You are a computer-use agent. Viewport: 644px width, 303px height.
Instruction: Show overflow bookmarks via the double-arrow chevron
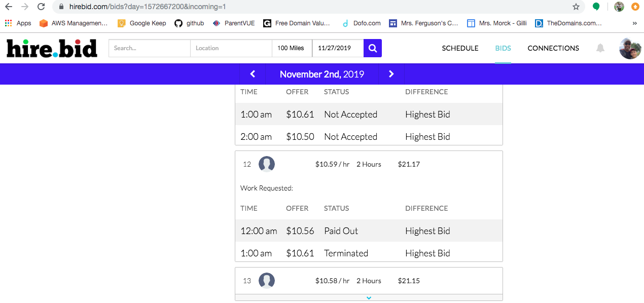point(634,23)
